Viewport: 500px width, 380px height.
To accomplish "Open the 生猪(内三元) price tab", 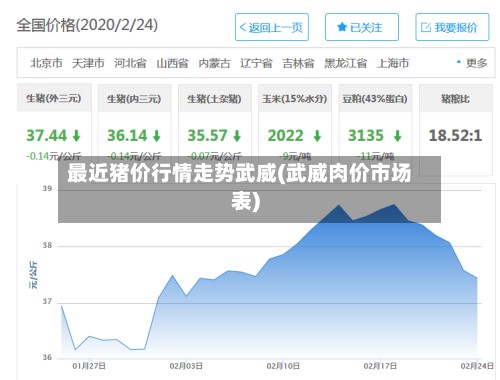I will pos(134,99).
